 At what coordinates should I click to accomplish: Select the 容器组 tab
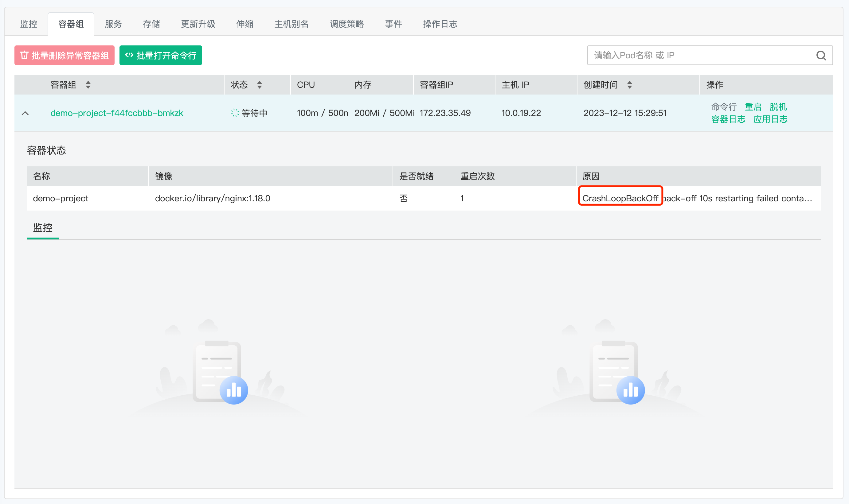(x=71, y=24)
